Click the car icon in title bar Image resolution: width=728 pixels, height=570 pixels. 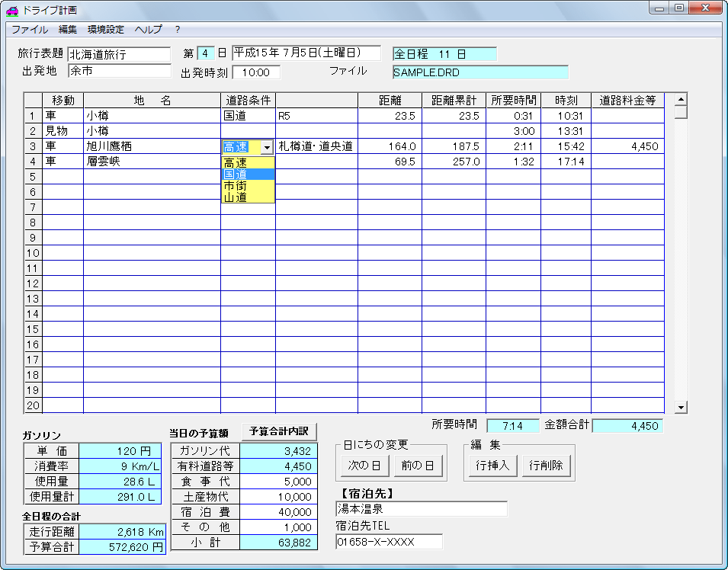click(12, 10)
